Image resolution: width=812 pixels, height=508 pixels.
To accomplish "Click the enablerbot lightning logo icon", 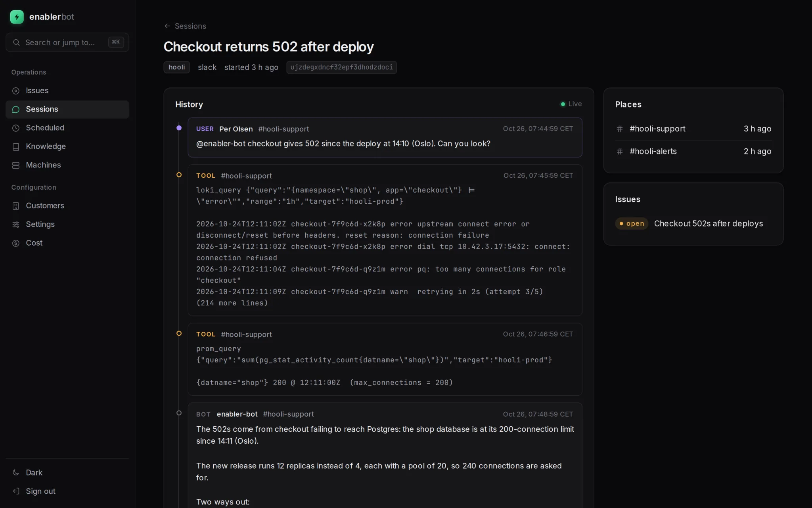I will (17, 17).
